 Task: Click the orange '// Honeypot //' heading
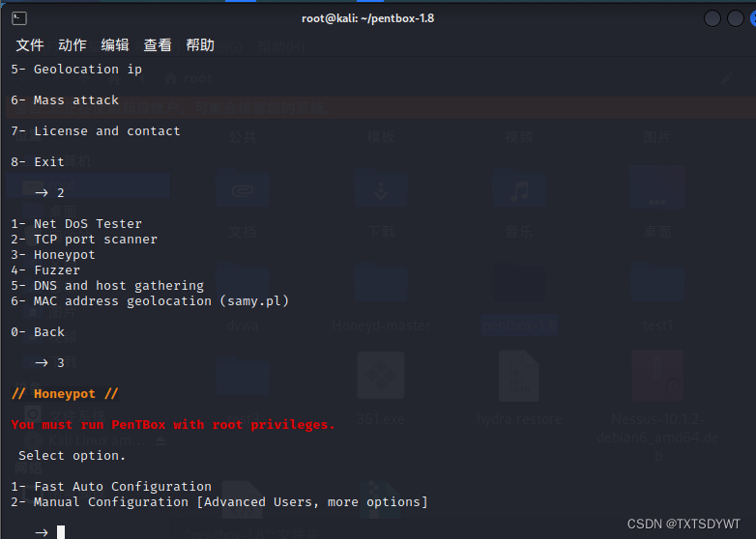[65, 393]
